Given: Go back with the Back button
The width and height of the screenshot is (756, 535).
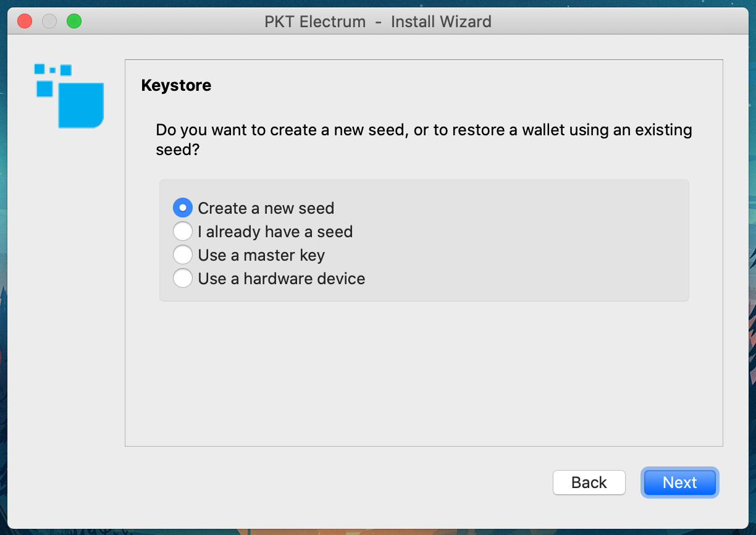Looking at the screenshot, I should 589,482.
